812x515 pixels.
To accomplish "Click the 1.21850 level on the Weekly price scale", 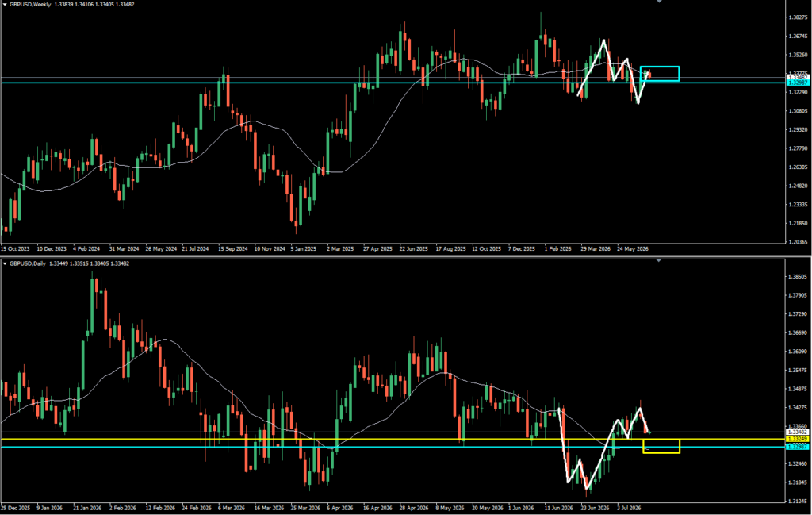I will 798,223.
